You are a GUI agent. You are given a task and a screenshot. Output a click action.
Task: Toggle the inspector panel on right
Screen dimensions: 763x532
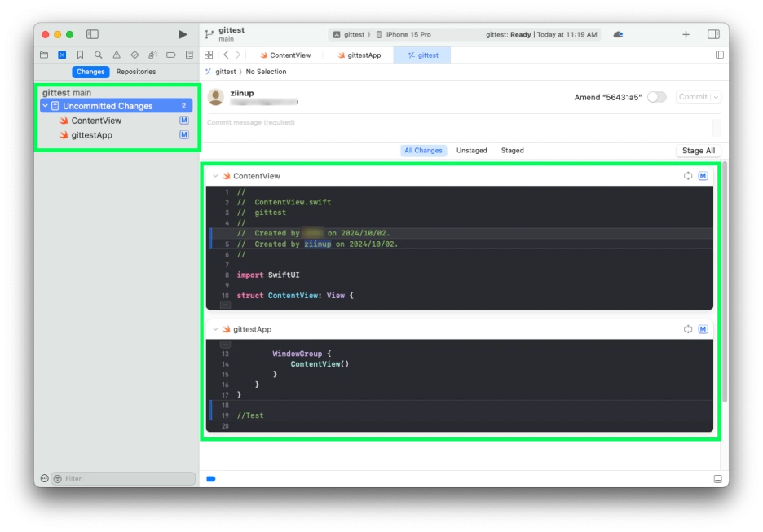pos(713,34)
